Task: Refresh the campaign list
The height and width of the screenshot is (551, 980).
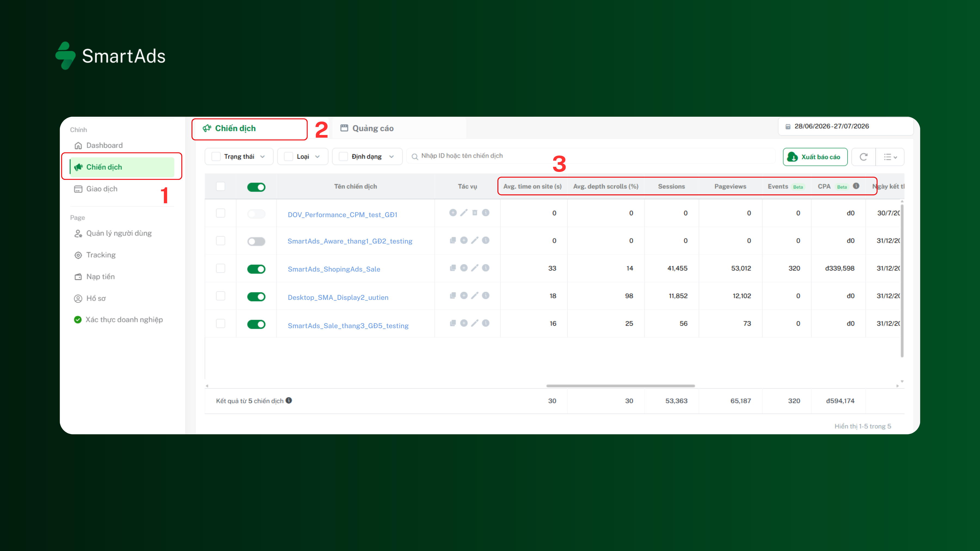Action: tap(863, 157)
